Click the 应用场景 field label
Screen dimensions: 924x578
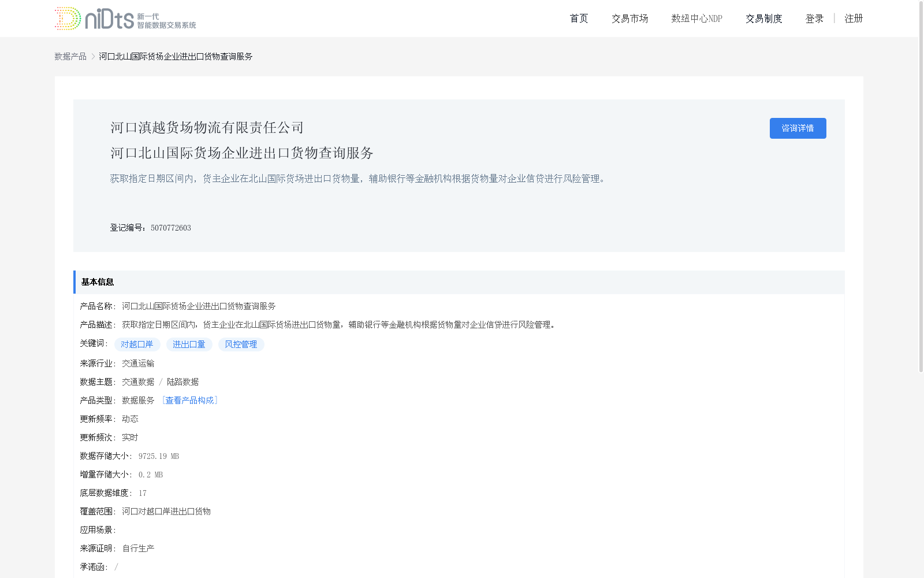tap(98, 529)
